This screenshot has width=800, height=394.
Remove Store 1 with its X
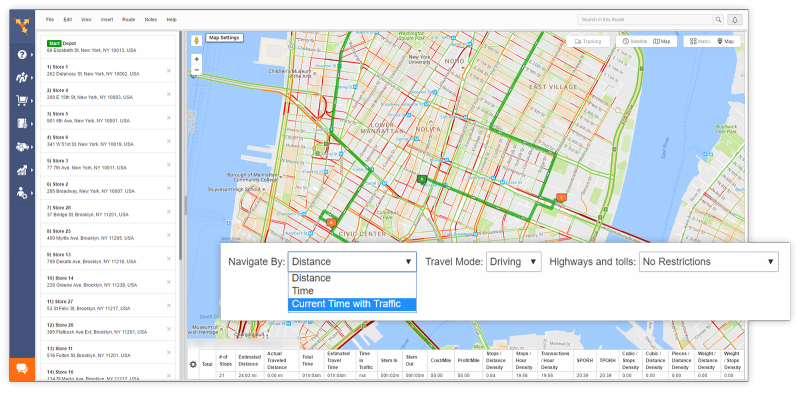pyautogui.click(x=169, y=71)
